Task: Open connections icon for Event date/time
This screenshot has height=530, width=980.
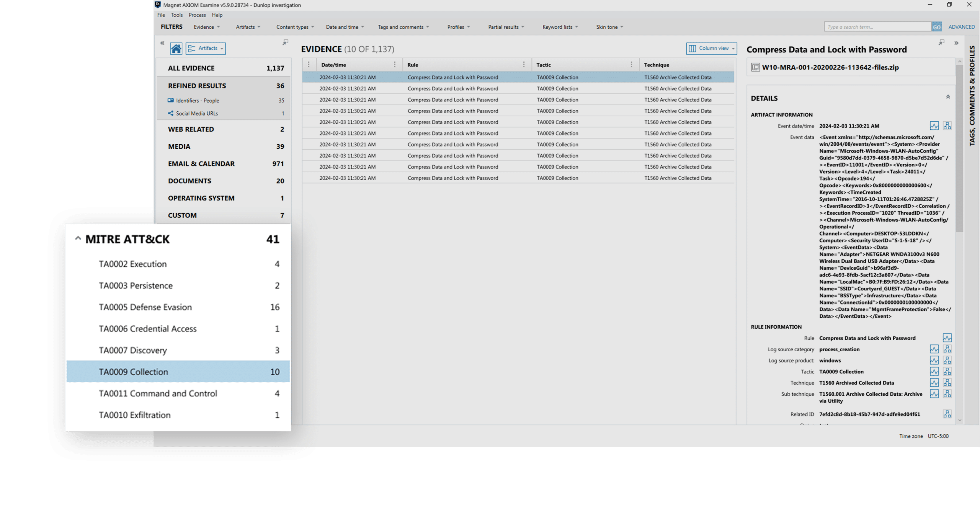Action: point(947,126)
